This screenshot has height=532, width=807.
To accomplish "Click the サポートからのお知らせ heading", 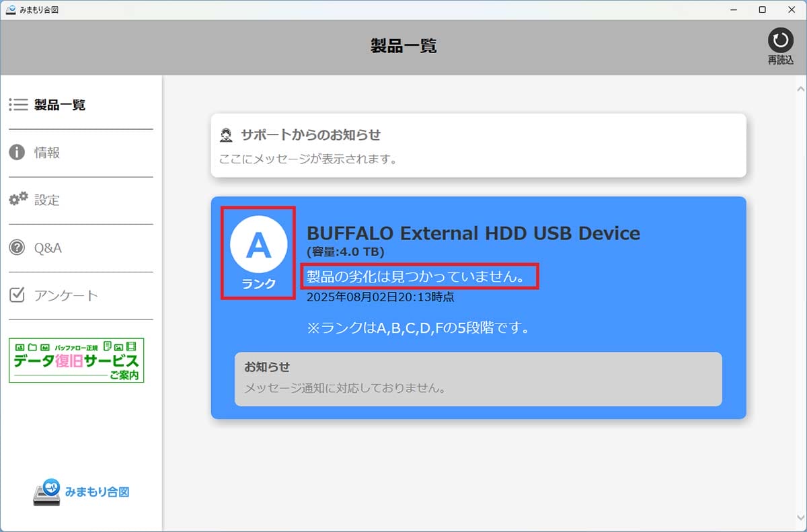I will [x=311, y=135].
